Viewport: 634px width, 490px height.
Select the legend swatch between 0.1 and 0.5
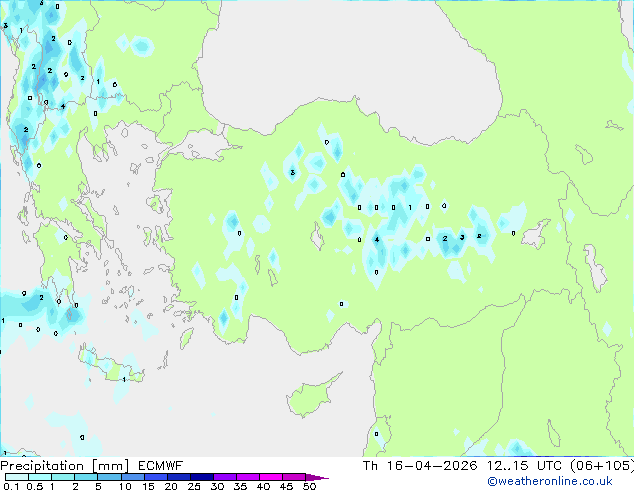(x=17, y=477)
